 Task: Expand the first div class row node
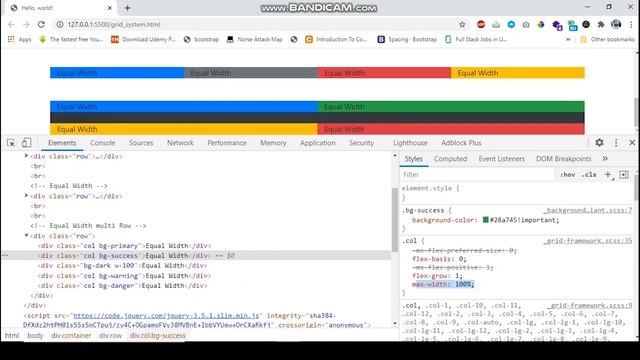(27, 156)
